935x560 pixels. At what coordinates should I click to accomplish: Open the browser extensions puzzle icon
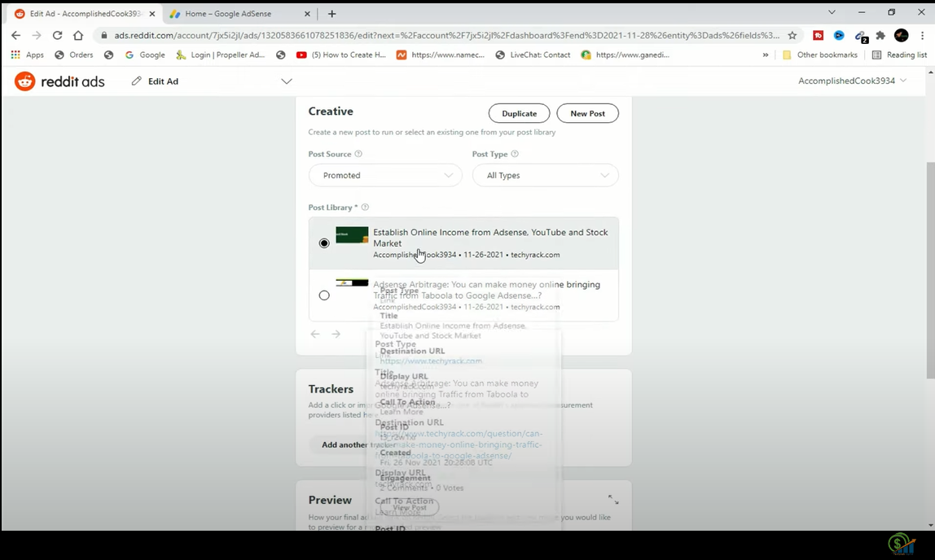tap(880, 36)
